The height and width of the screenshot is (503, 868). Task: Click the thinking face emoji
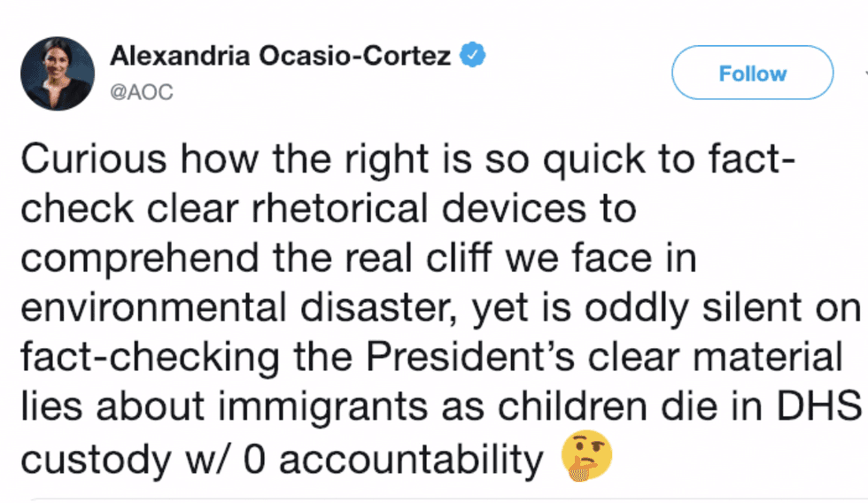pos(587,460)
